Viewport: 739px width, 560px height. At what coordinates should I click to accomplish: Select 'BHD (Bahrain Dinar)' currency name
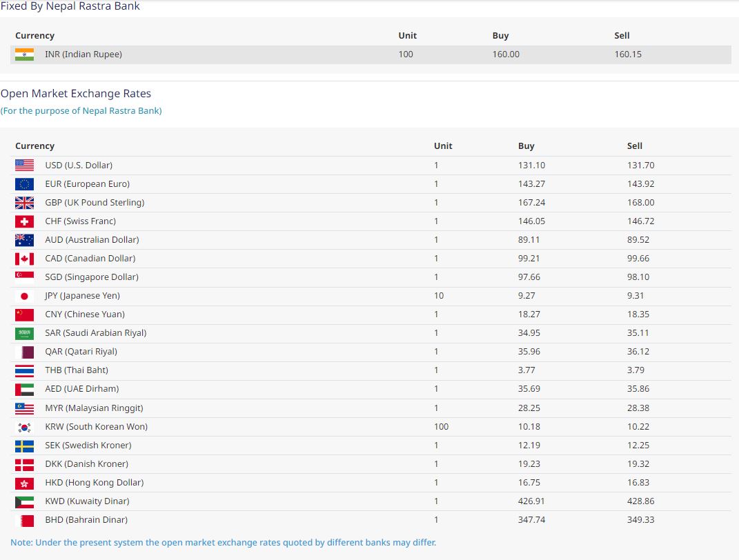pos(86,519)
